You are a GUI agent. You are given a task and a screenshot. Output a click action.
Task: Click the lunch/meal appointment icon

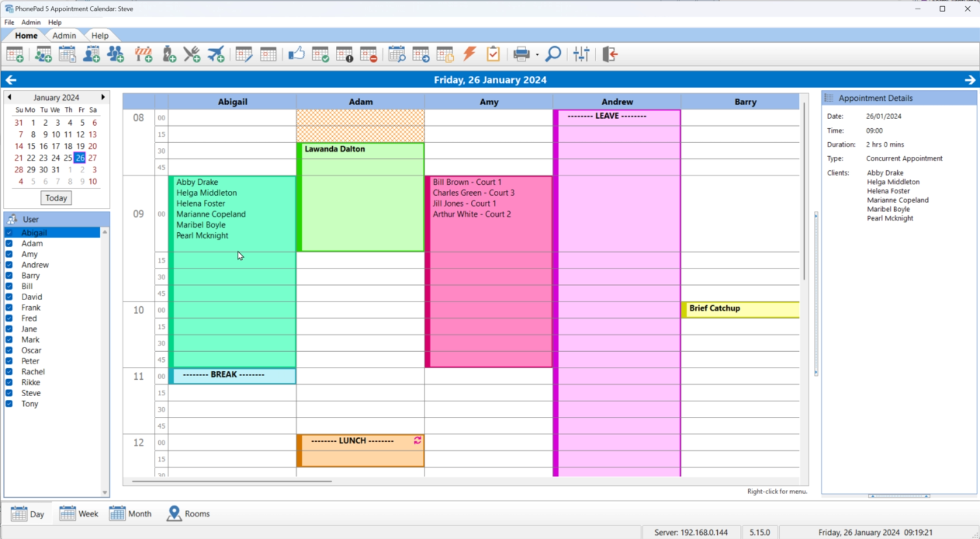click(x=191, y=54)
